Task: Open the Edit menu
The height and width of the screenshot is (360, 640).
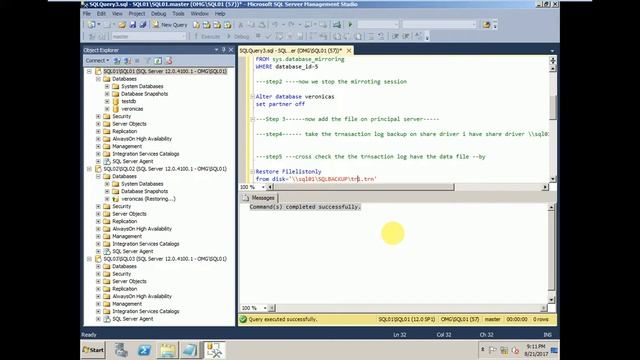Action: [101, 13]
